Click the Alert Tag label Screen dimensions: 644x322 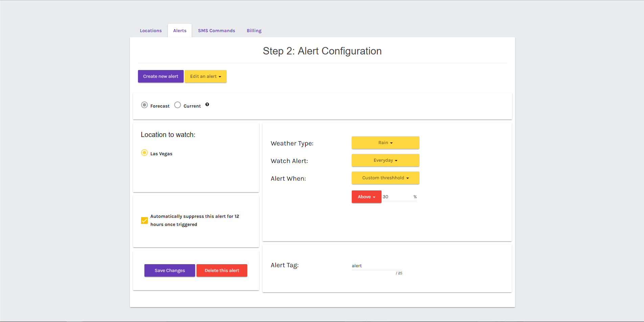(285, 265)
